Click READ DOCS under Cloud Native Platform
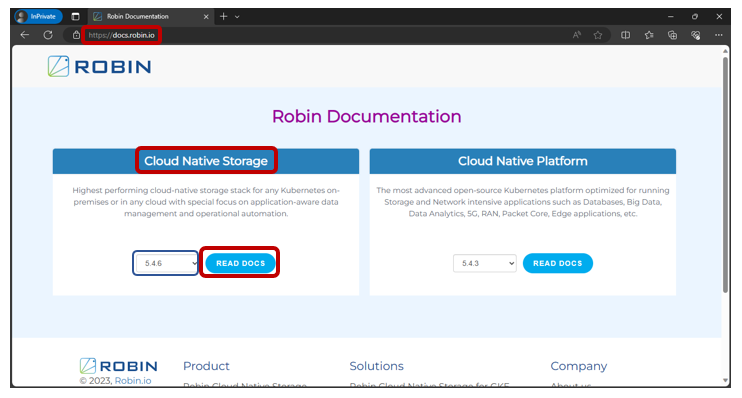Viewport: 742px width, 398px height. tap(557, 263)
